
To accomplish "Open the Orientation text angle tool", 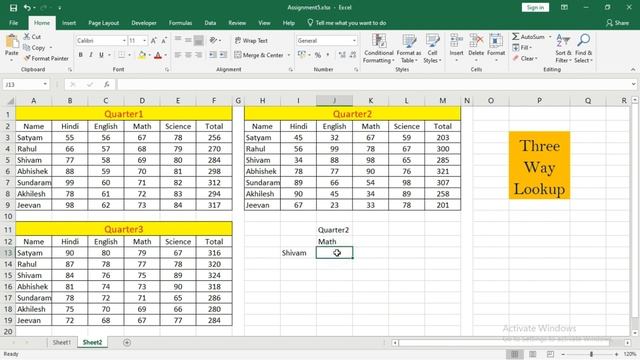I will pos(214,40).
